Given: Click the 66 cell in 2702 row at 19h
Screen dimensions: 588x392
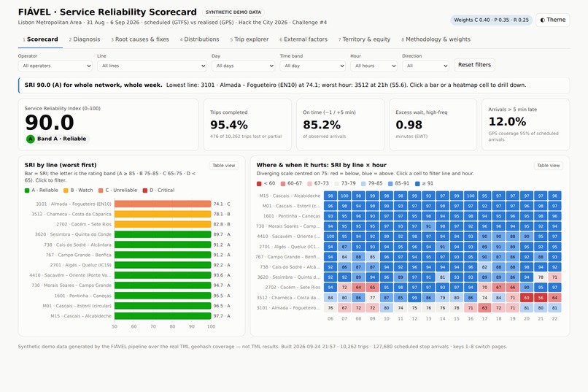Looking at the screenshot, I should 513,288.
